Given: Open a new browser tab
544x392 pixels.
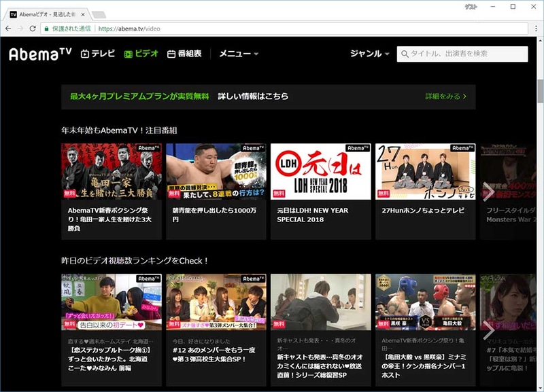Looking at the screenshot, I should 99,14.
